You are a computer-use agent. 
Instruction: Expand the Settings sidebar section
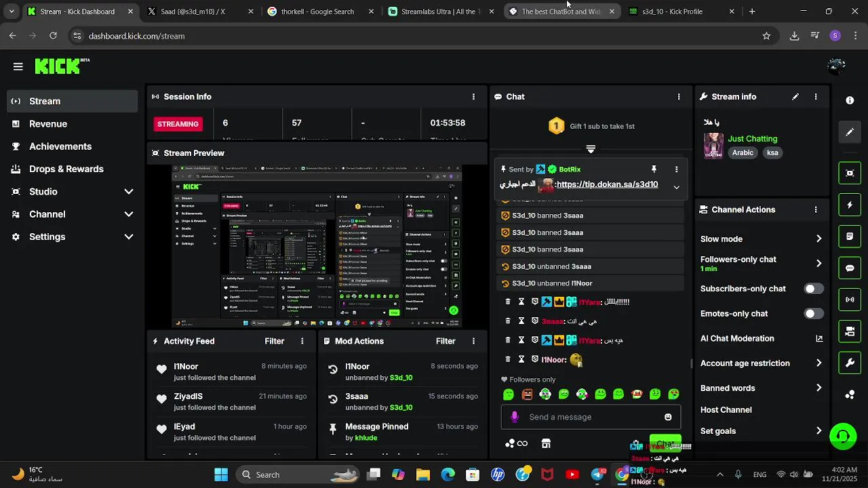[x=73, y=237]
